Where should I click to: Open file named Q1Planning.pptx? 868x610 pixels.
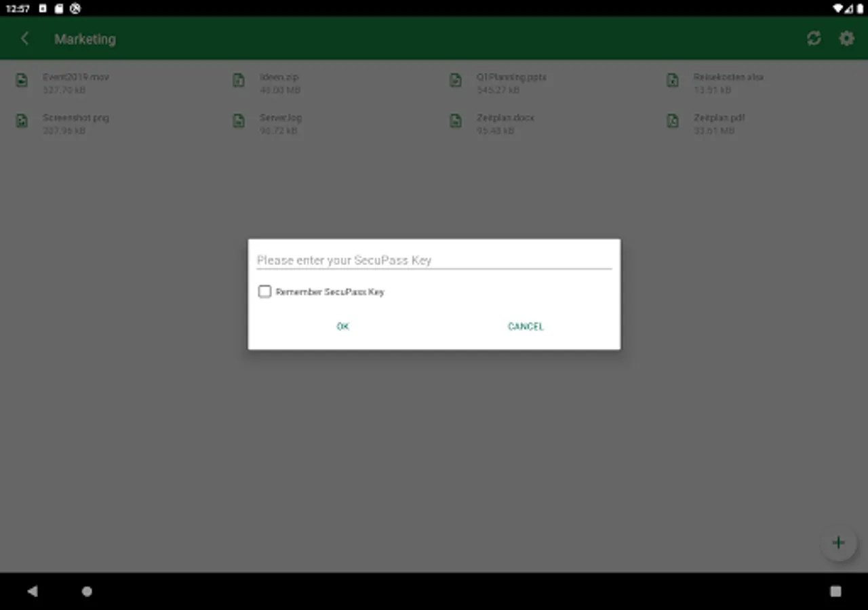click(511, 77)
